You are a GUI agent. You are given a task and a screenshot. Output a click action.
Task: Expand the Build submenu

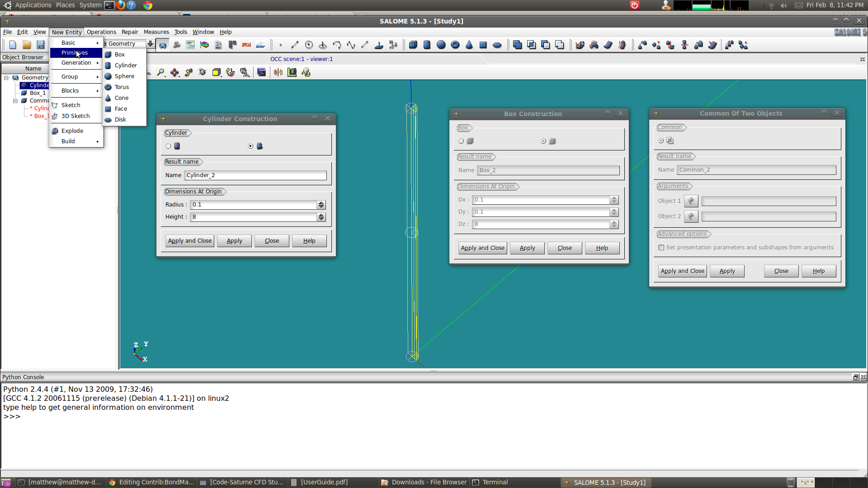pos(76,141)
